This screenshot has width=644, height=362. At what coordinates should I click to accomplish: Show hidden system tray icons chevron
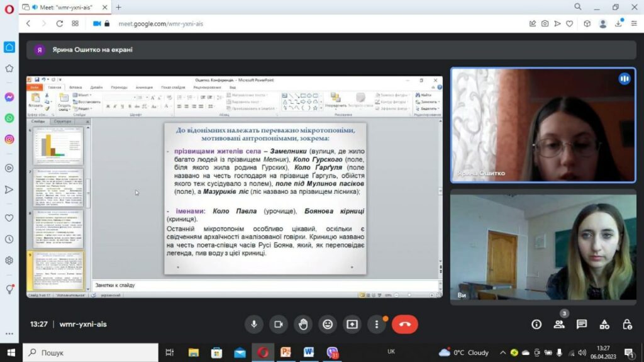point(502,353)
